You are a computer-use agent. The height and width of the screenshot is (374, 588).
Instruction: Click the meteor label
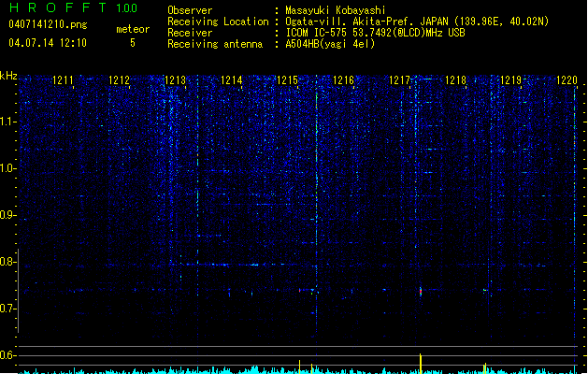(x=133, y=29)
